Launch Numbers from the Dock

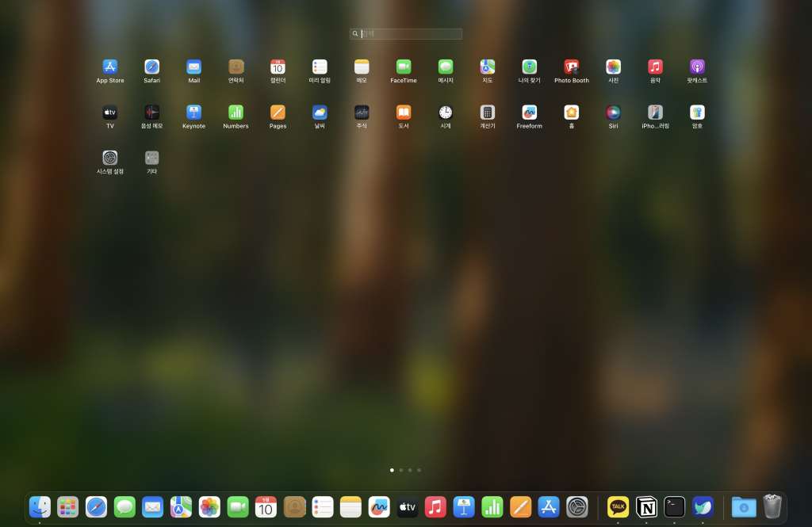492,507
